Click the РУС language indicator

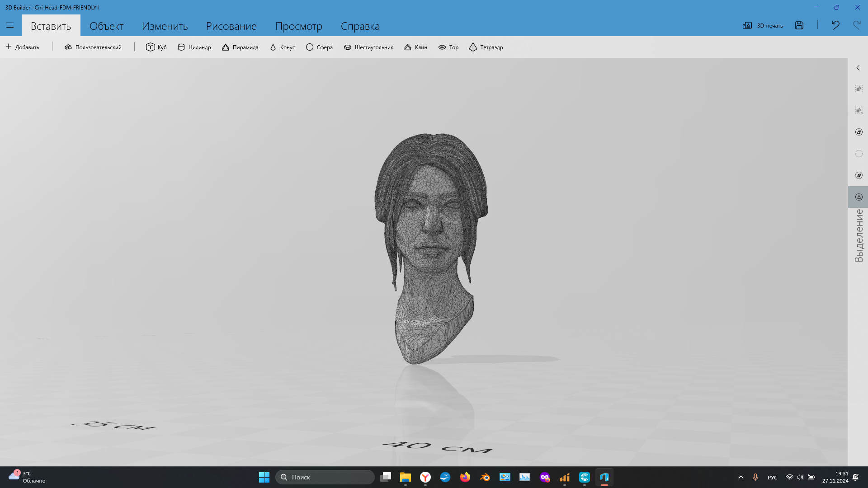tap(772, 478)
